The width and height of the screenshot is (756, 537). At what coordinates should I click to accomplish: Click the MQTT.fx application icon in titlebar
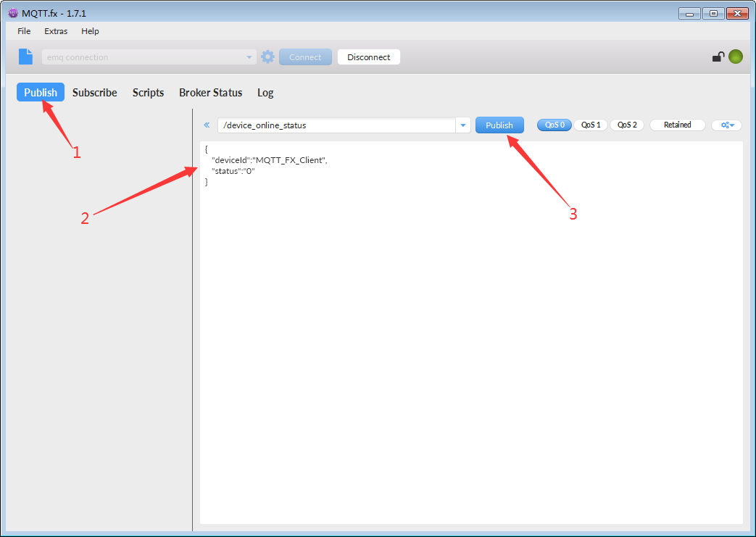tap(12, 12)
